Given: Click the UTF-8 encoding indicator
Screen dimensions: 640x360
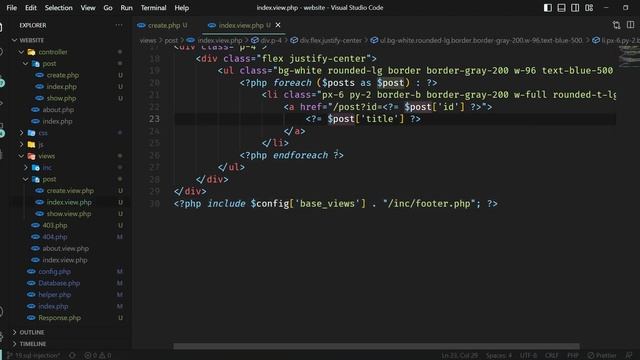Looking at the screenshot, I should (529, 356).
